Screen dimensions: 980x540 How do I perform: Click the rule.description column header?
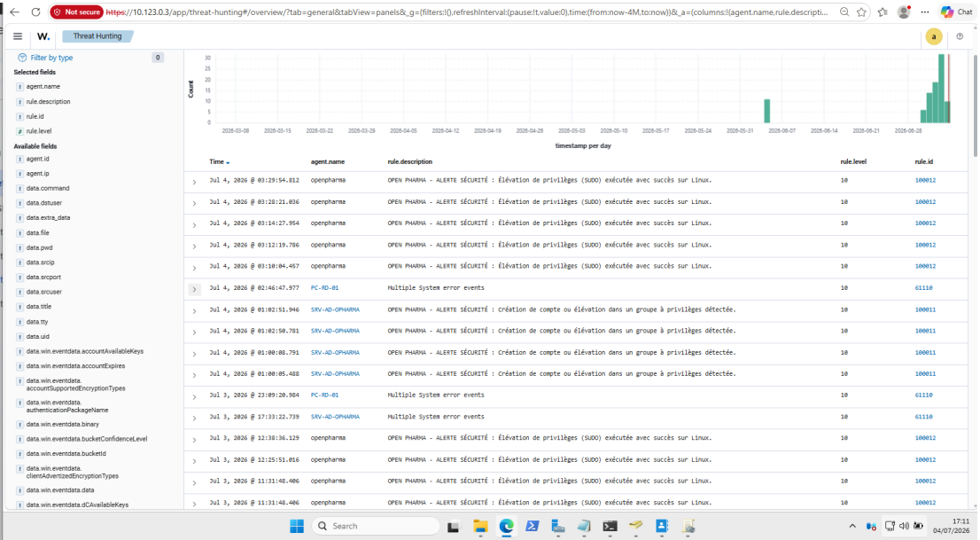coord(409,162)
